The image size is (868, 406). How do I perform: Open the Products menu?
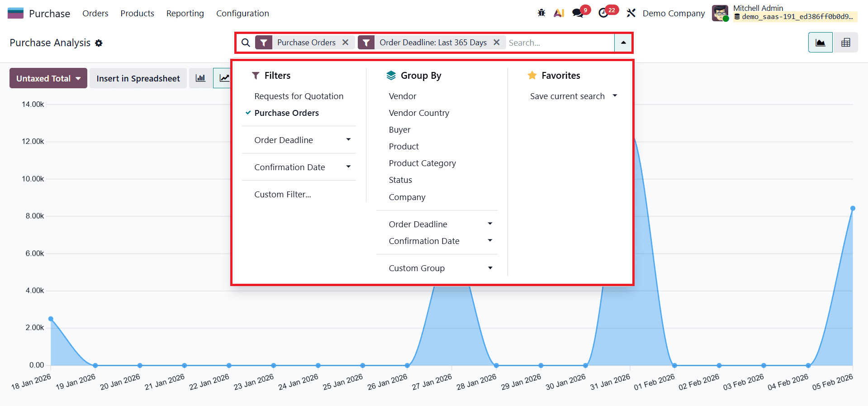[x=138, y=13]
